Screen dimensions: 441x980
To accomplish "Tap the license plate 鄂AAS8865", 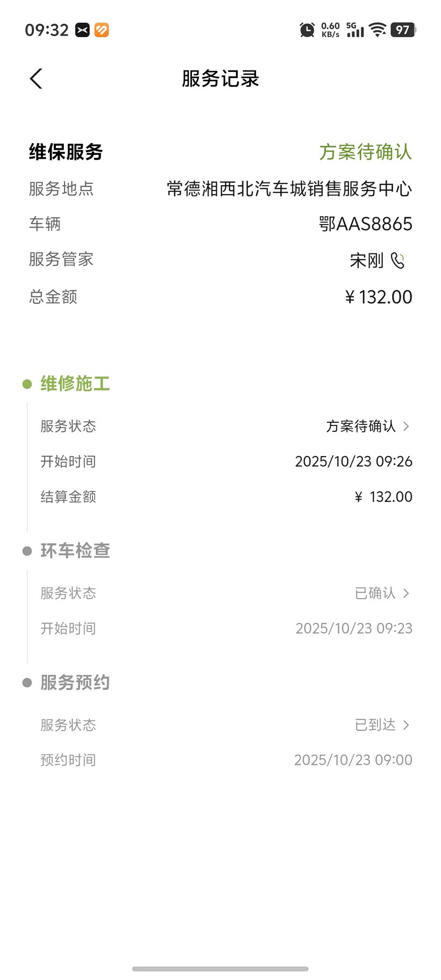I will click(x=365, y=224).
